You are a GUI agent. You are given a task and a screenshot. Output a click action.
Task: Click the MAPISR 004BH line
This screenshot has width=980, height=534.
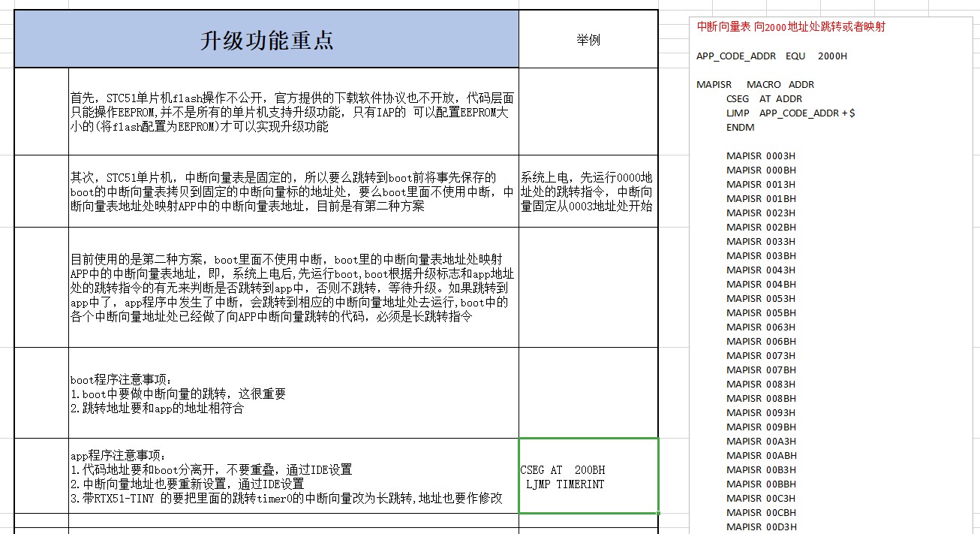761,284
